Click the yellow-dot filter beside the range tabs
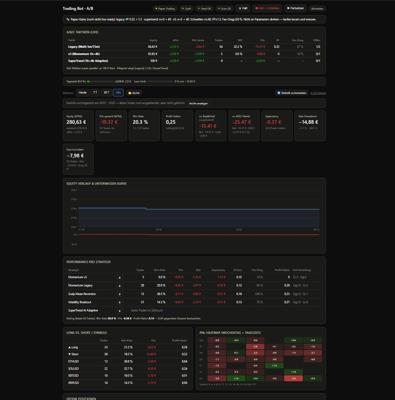395x400 pixels. coord(134,93)
